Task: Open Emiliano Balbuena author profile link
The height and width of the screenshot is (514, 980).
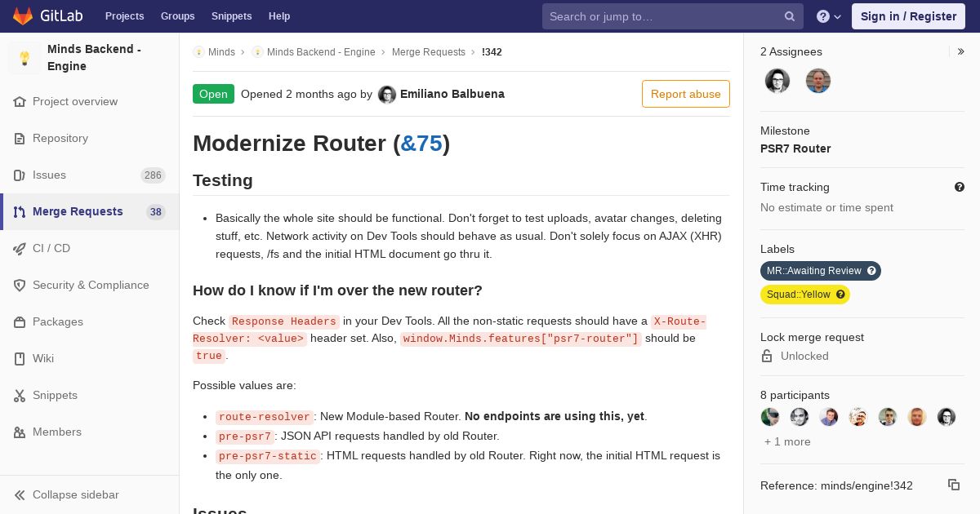Action: (x=452, y=94)
